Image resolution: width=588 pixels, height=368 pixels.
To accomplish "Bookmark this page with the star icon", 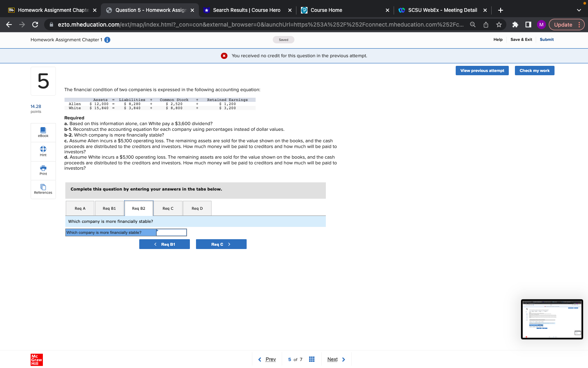I will coord(499,25).
